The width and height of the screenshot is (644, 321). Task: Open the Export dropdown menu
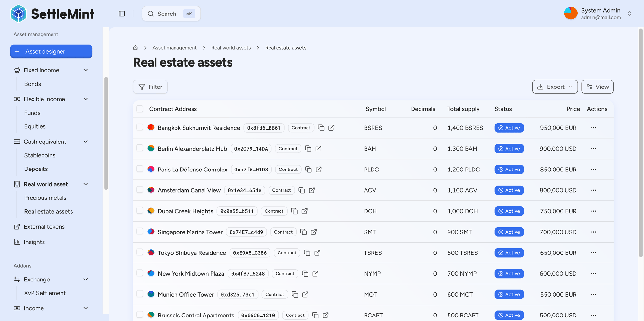coord(554,87)
